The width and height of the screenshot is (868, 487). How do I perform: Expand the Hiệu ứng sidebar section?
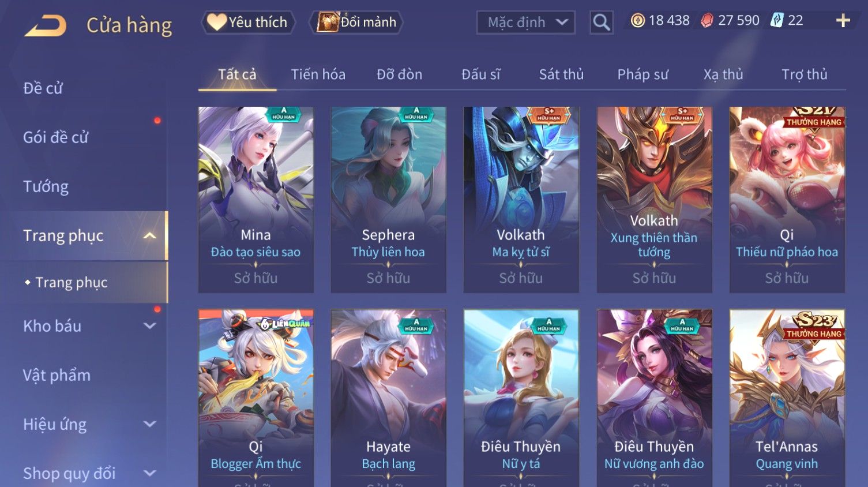click(150, 424)
